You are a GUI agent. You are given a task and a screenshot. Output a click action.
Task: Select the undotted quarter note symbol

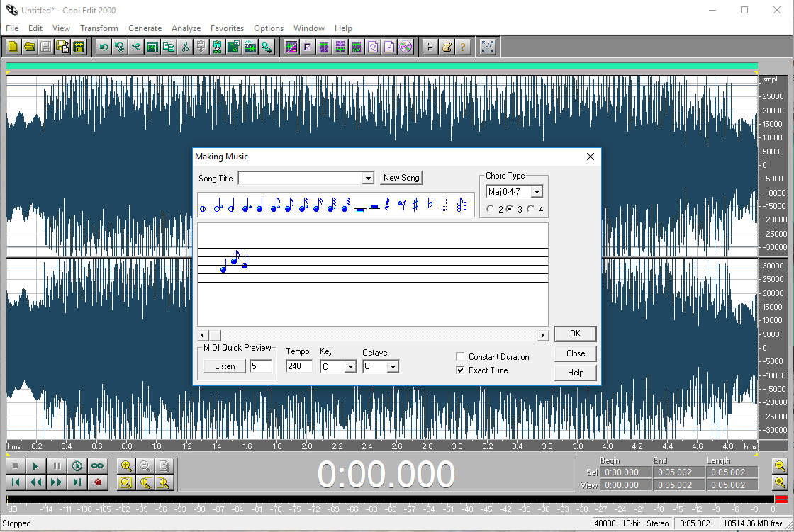pyautogui.click(x=259, y=205)
